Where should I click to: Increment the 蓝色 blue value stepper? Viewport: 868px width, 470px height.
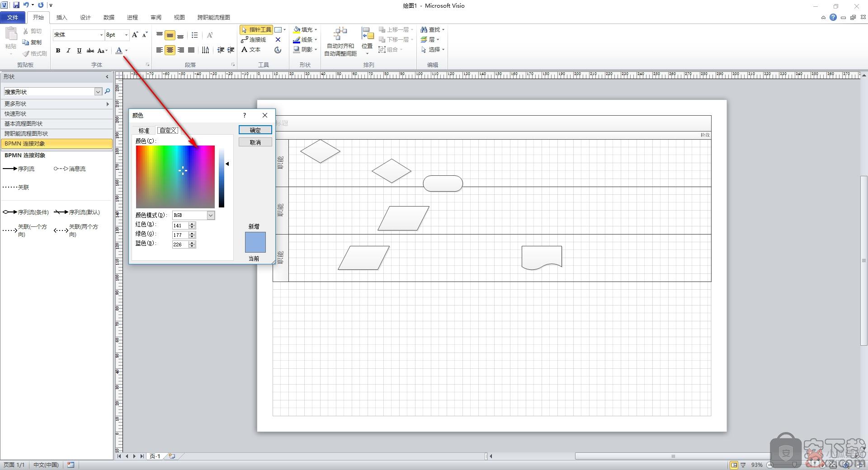point(192,242)
